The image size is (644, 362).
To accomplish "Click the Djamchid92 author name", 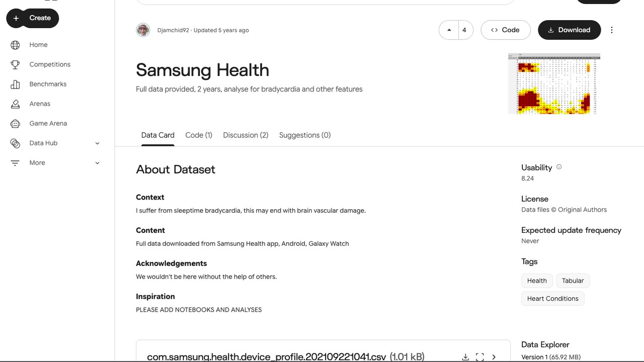I will [173, 30].
